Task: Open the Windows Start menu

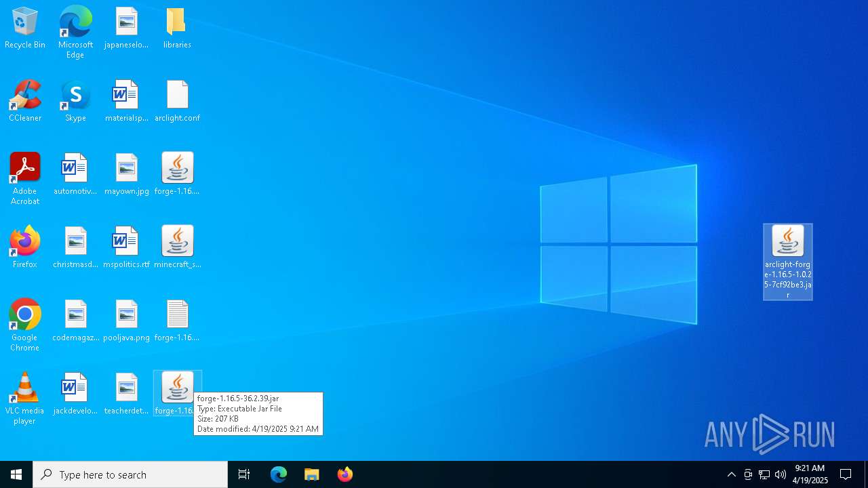Action: point(16,474)
